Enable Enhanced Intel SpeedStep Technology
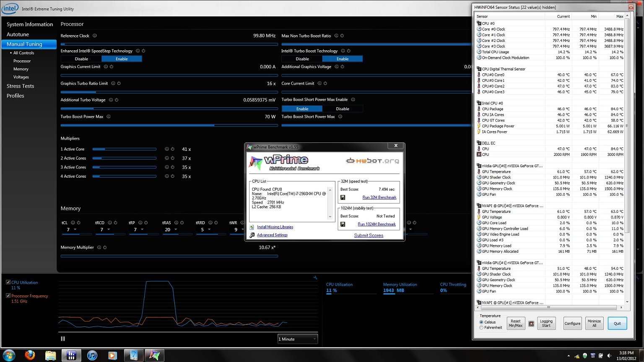This screenshot has width=644, height=362. [x=122, y=59]
